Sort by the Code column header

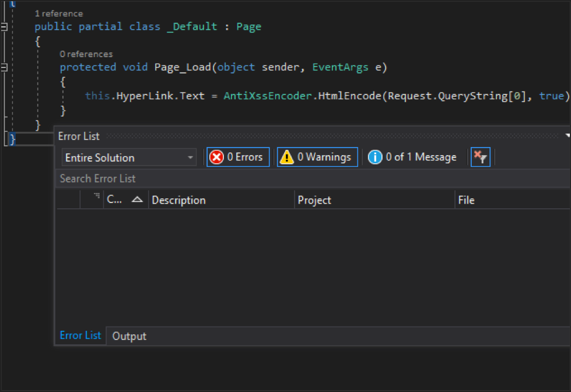click(125, 199)
